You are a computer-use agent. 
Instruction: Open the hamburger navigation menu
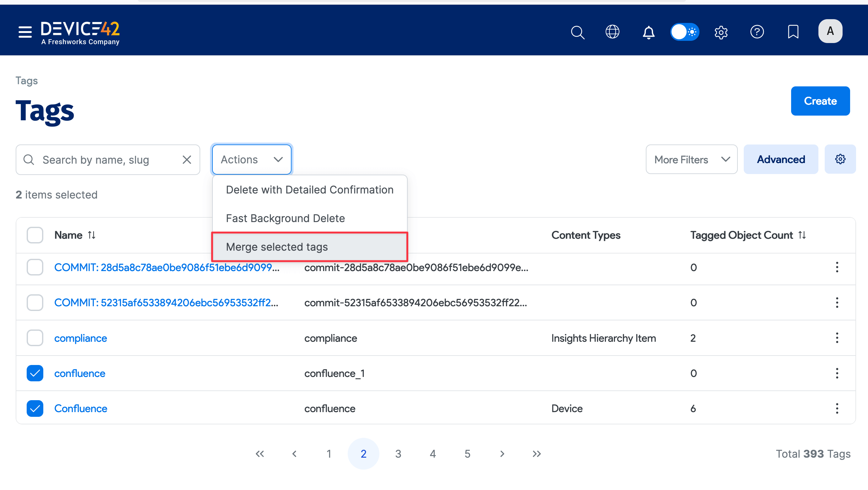25,32
